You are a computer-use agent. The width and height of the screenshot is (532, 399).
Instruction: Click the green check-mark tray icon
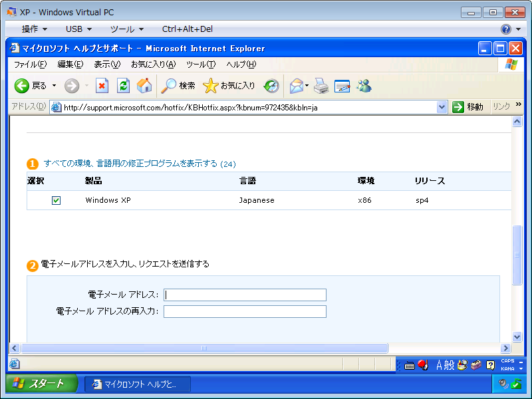click(x=516, y=384)
